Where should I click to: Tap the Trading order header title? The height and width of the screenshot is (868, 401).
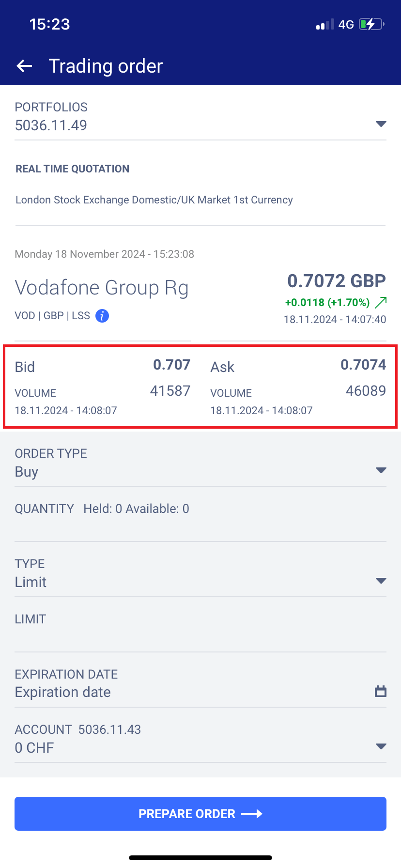point(106,66)
